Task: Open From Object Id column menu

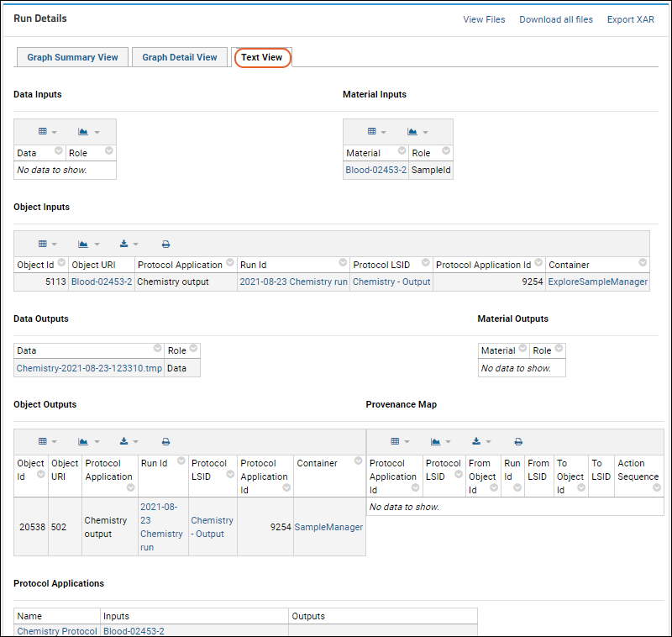Action: pyautogui.click(x=494, y=487)
